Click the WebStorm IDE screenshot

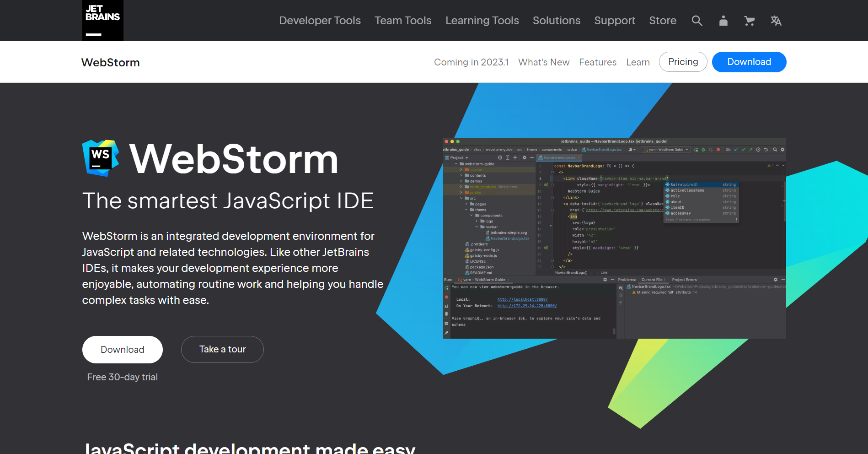pos(615,238)
